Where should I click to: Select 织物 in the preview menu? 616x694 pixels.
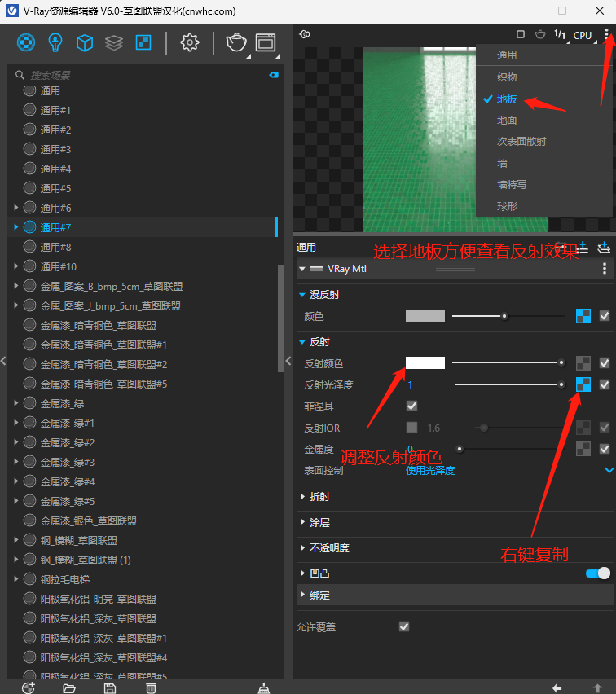507,77
